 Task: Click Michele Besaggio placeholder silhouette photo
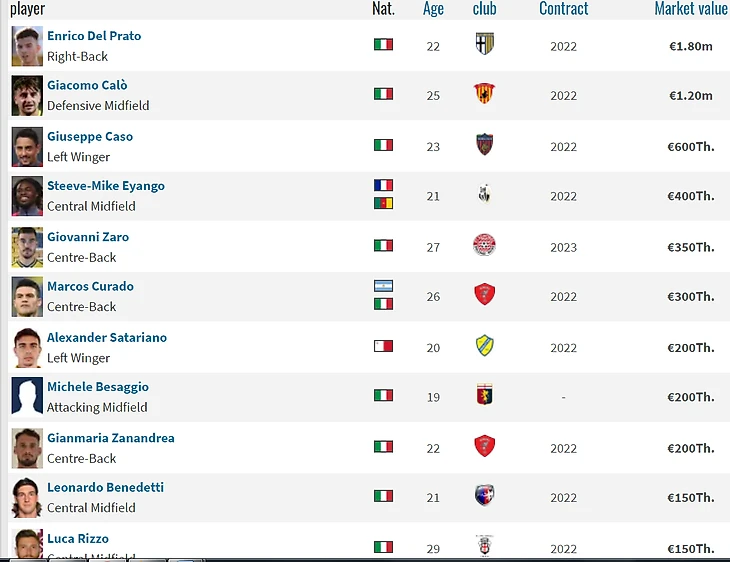tap(27, 395)
